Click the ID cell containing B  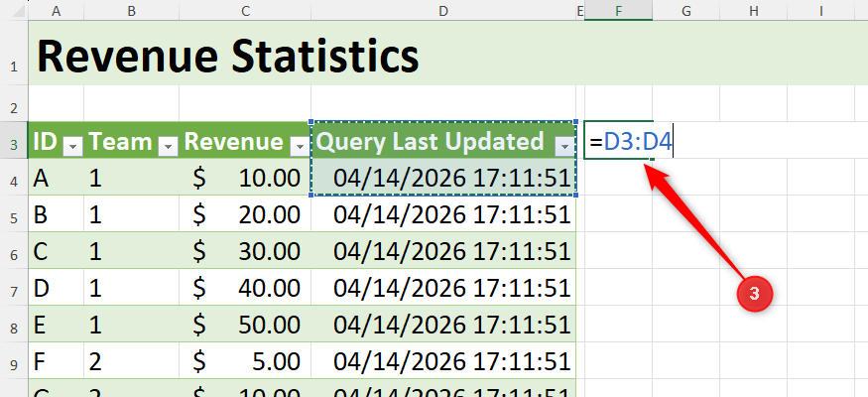56,213
